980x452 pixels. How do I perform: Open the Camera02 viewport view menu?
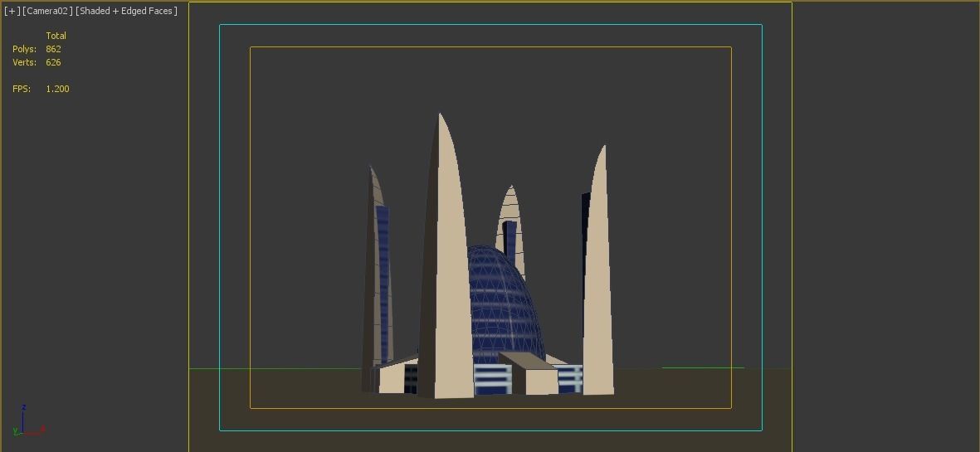pyautogui.click(x=47, y=12)
